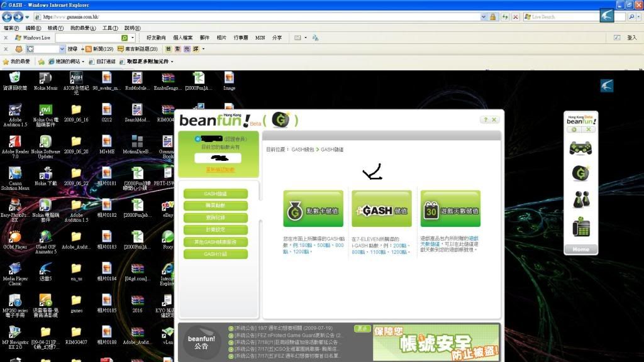Viewport: 644px width, 362px height.
Task: Select the 遊戲天數儲值 calendar tile
Action: tap(450, 209)
